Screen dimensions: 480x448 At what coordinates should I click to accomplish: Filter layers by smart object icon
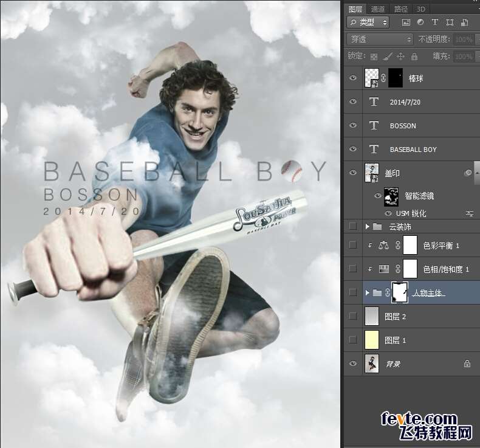tap(464, 22)
